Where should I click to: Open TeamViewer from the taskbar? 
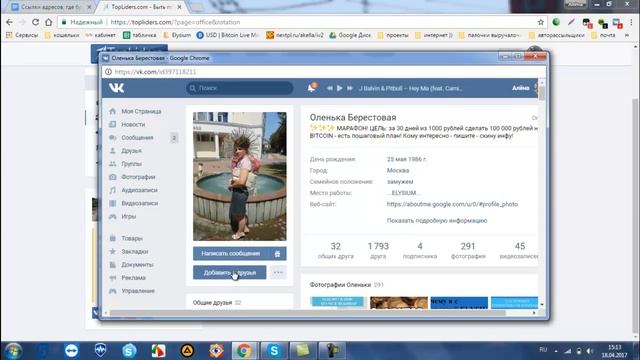(71, 350)
